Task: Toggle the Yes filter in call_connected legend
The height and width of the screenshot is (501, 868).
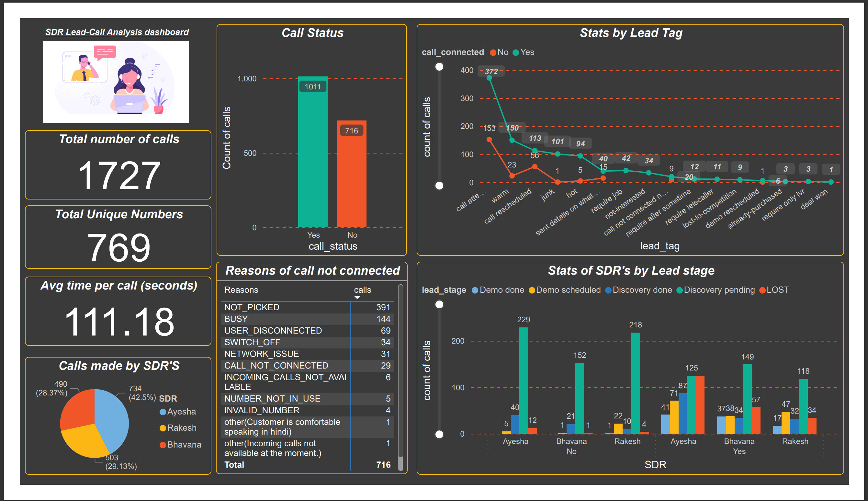Action: (x=515, y=52)
